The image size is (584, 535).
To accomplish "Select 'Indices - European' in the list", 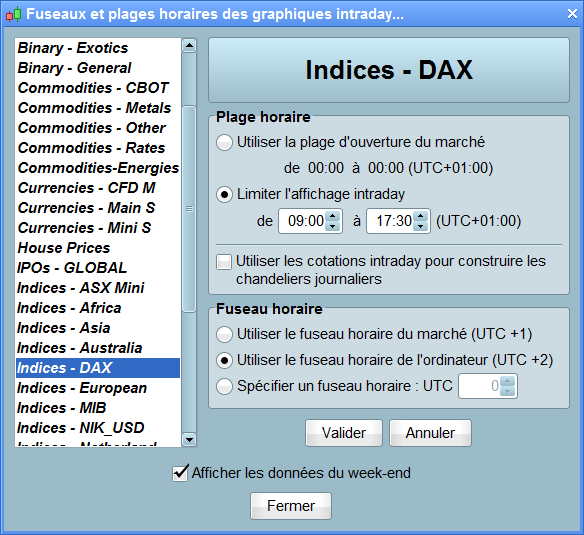I will 98,388.
